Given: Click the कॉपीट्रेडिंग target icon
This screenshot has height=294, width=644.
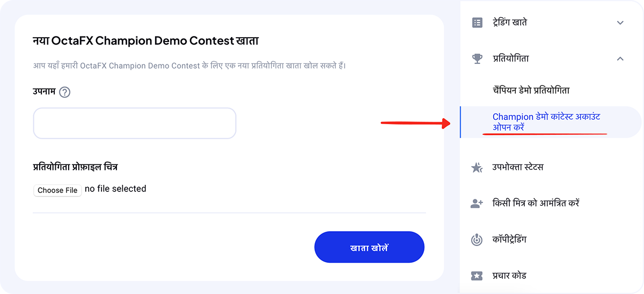Looking at the screenshot, I should coord(477,240).
